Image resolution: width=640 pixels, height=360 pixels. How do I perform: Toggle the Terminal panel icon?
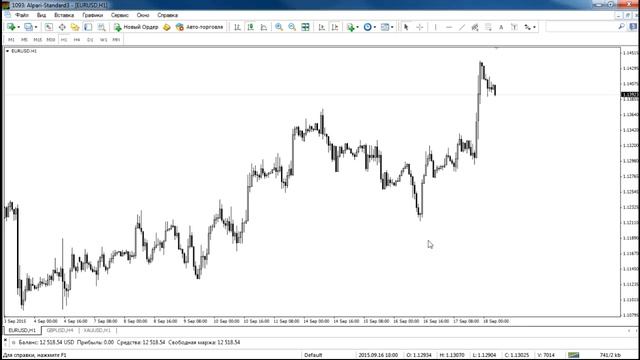coord(88,27)
